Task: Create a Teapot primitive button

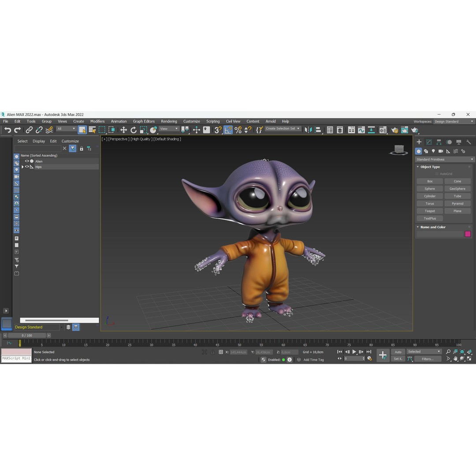Action: pos(430,211)
